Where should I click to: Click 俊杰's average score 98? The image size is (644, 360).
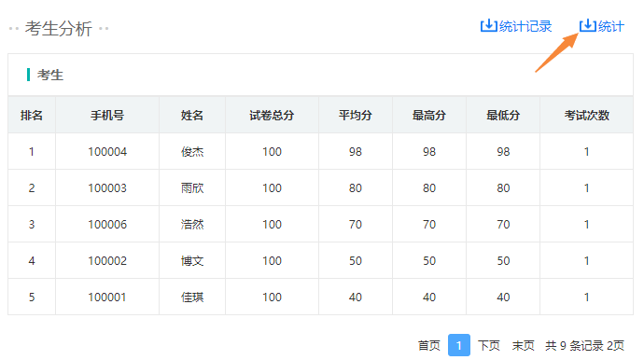pyautogui.click(x=356, y=152)
